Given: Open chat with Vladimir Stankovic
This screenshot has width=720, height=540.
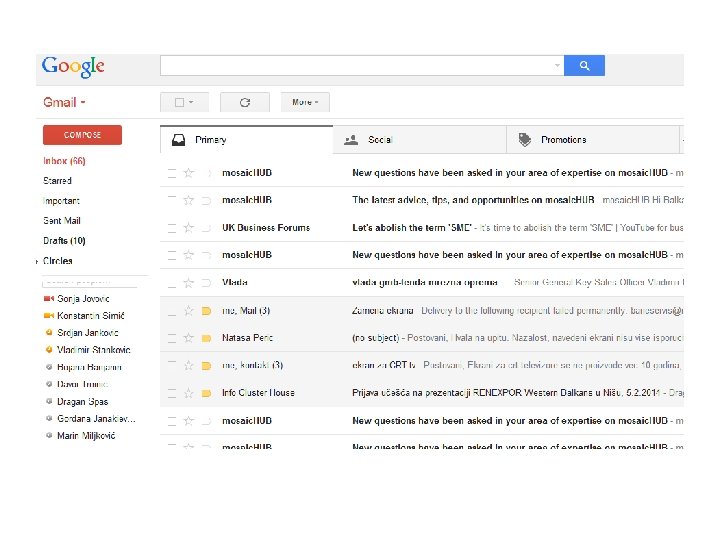Looking at the screenshot, I should pyautogui.click(x=94, y=350).
